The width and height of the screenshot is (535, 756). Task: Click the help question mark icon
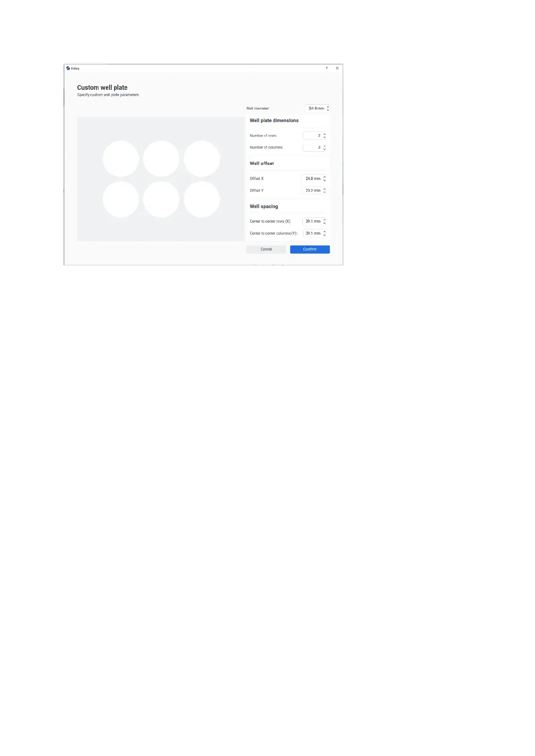pos(327,68)
